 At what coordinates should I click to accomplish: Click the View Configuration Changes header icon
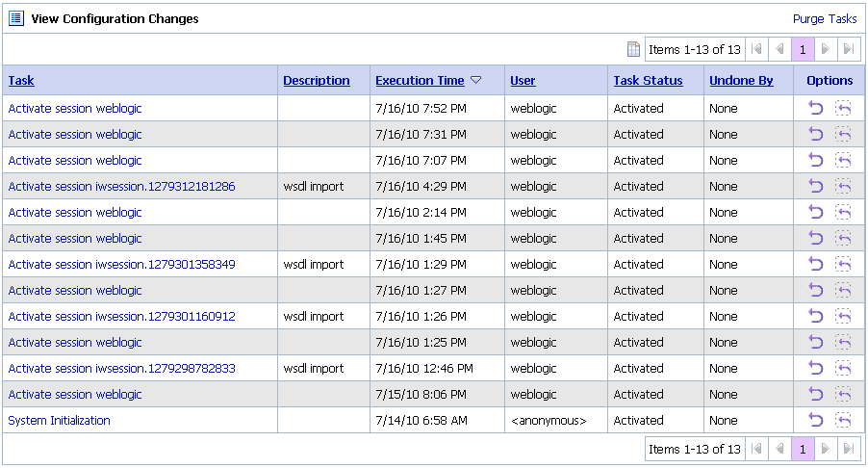click(16, 18)
